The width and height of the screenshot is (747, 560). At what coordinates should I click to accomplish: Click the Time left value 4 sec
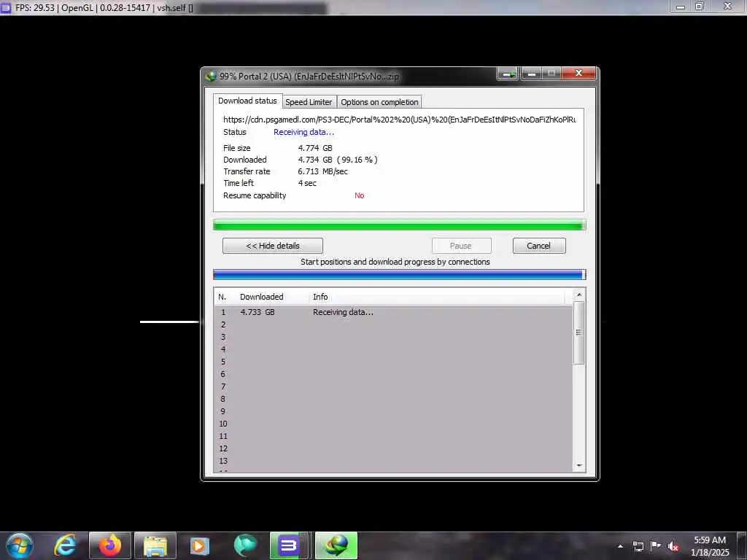pos(307,183)
